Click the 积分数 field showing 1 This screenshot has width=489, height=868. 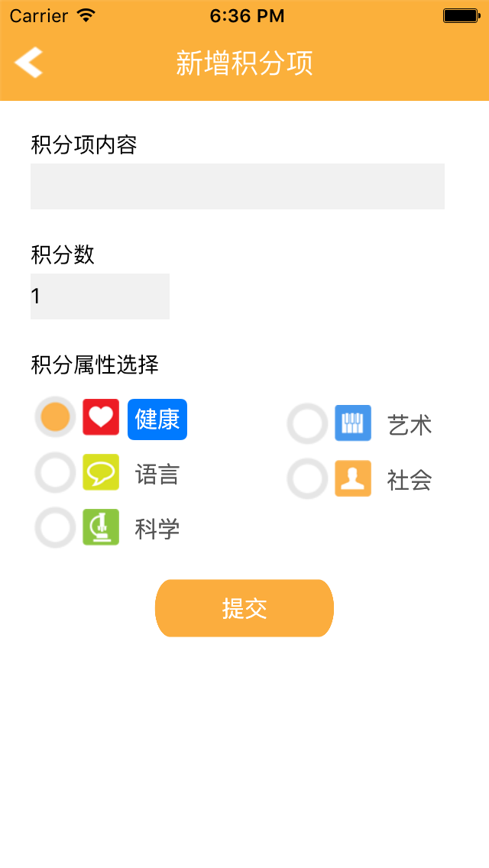coord(99,296)
